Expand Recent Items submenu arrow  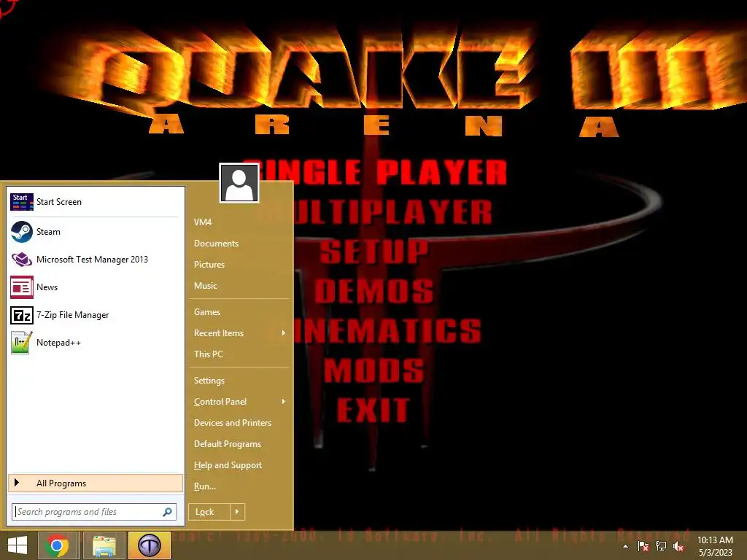click(x=284, y=332)
